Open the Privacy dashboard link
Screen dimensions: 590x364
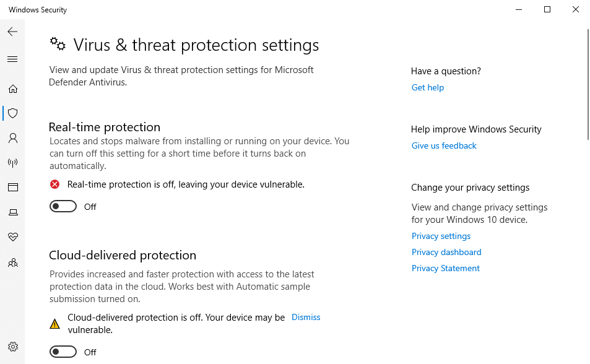tap(446, 252)
